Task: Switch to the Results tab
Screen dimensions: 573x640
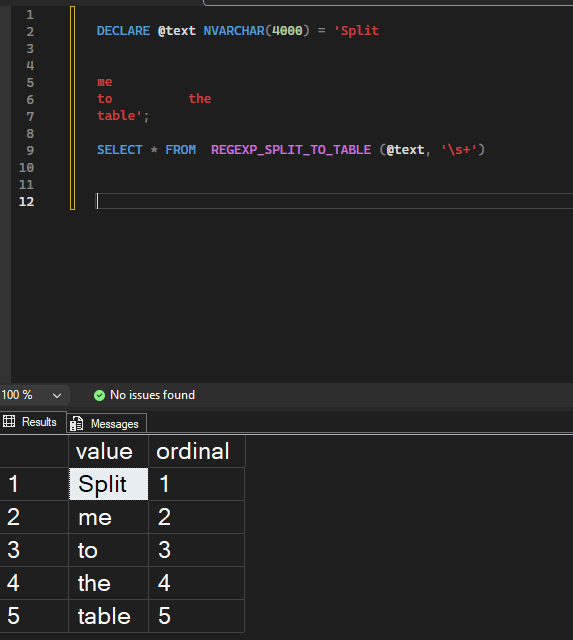Action: pos(33,422)
